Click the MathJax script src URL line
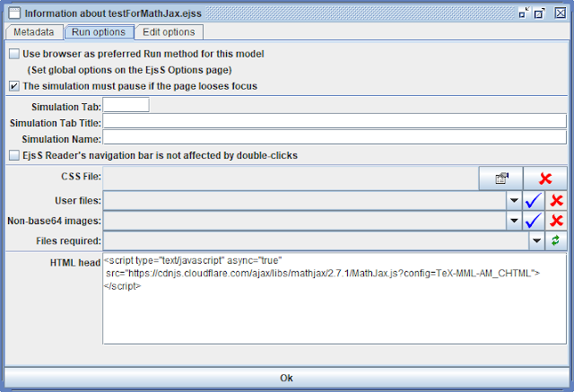This screenshot has width=574, height=392. [x=323, y=274]
